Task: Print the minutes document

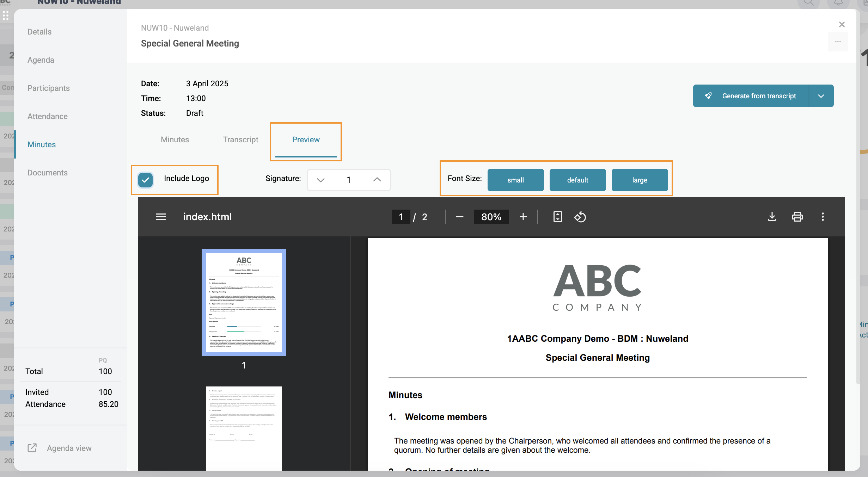Action: click(x=797, y=217)
